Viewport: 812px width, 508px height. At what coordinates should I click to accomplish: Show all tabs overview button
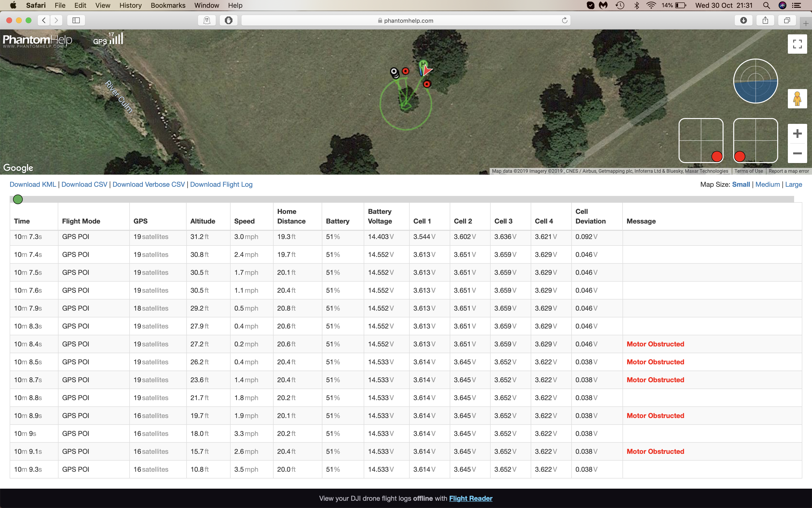pos(786,21)
